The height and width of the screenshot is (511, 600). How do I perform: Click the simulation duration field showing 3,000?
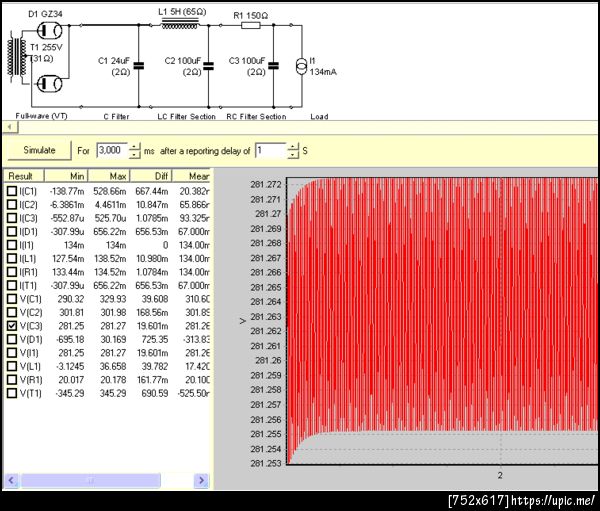112,150
